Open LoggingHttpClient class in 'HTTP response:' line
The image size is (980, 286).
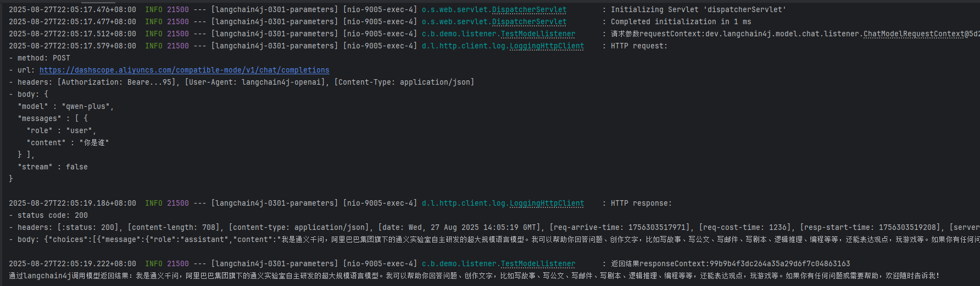[547, 203]
